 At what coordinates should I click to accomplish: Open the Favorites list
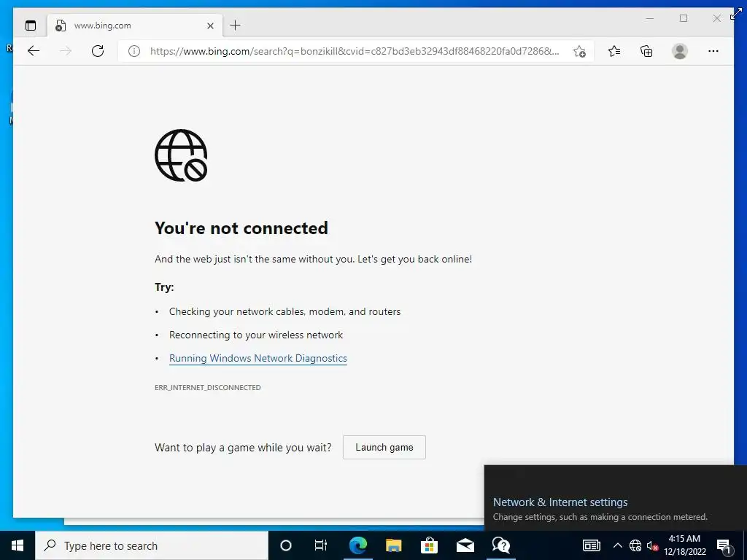(x=614, y=51)
